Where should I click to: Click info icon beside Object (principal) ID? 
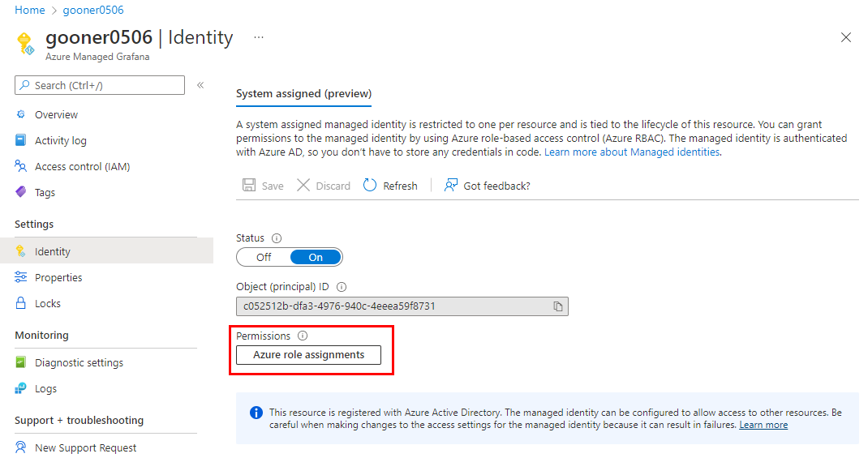(x=342, y=287)
